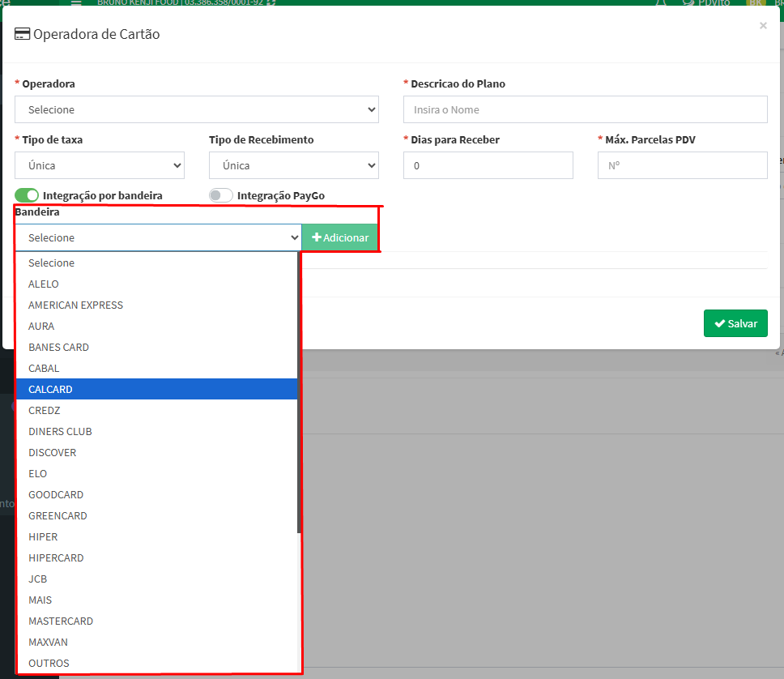The width and height of the screenshot is (784, 679).
Task: Click the green Salvar button
Action: tap(735, 323)
